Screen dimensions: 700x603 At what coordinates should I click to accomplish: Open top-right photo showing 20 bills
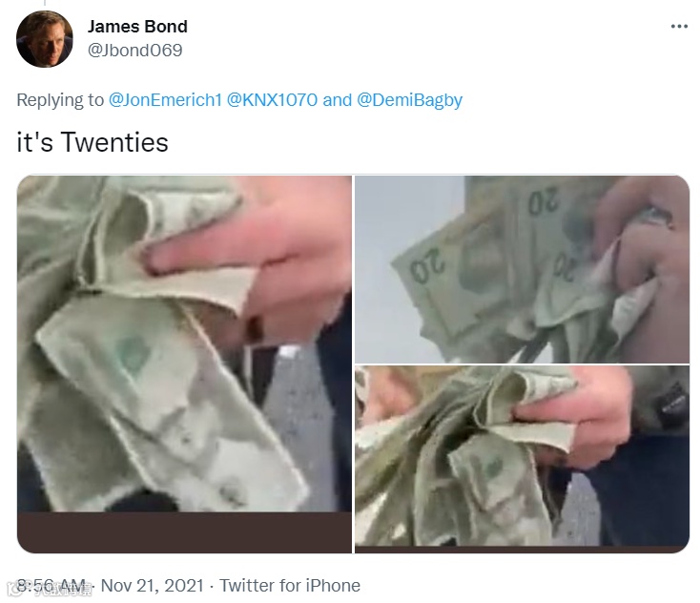point(522,269)
